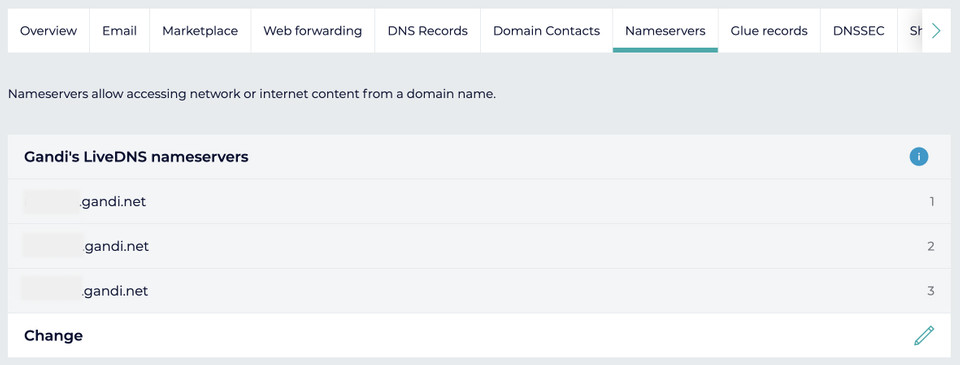Open the DNSSEC tab
Viewport: 960px width, 365px height.
click(859, 31)
